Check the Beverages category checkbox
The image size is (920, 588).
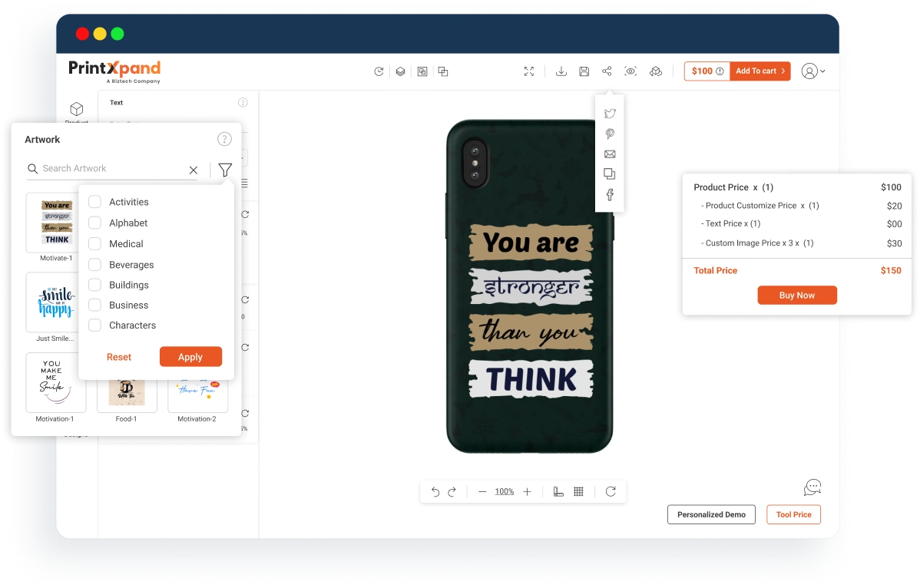tap(94, 264)
